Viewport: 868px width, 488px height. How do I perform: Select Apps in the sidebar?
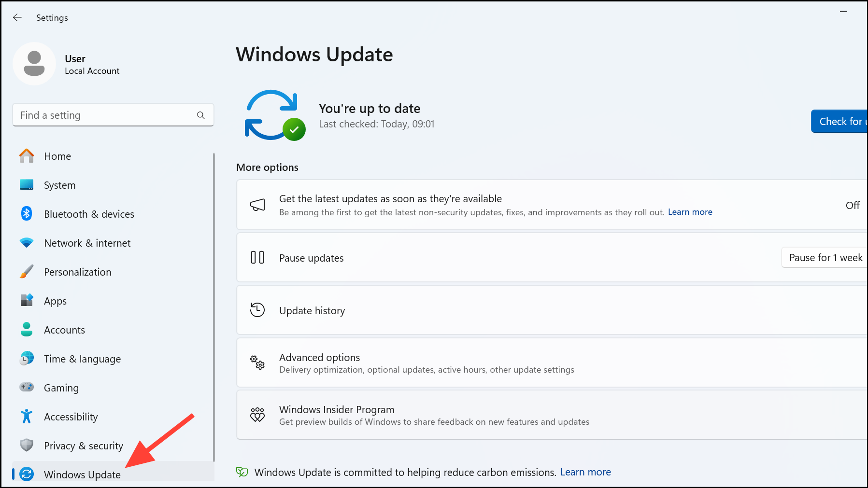point(113,301)
